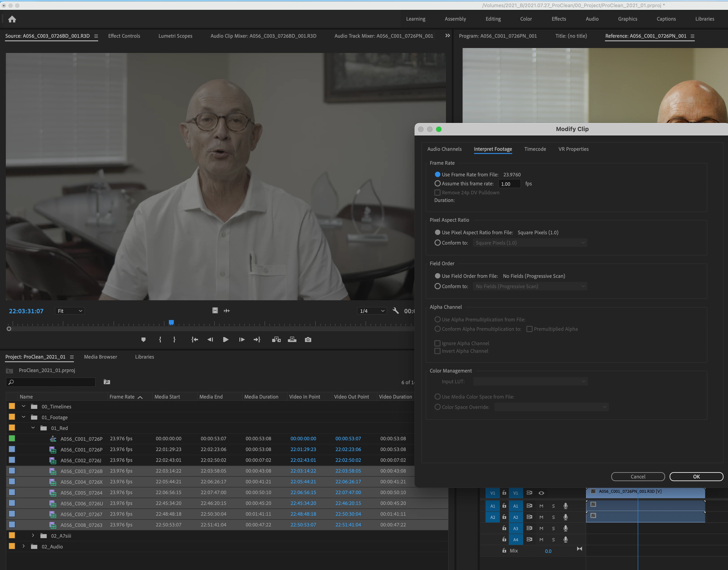Click the new bin icon beside search
This screenshot has height=570, width=728.
pos(106,382)
